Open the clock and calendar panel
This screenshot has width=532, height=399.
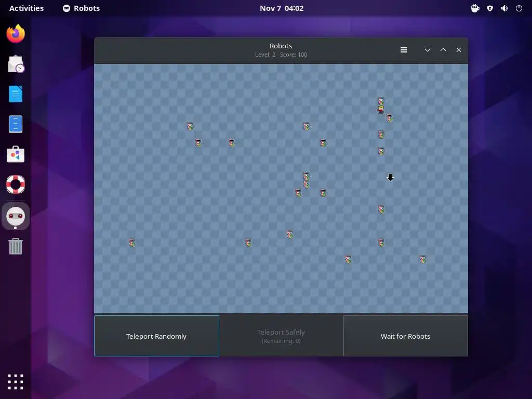pyautogui.click(x=282, y=8)
